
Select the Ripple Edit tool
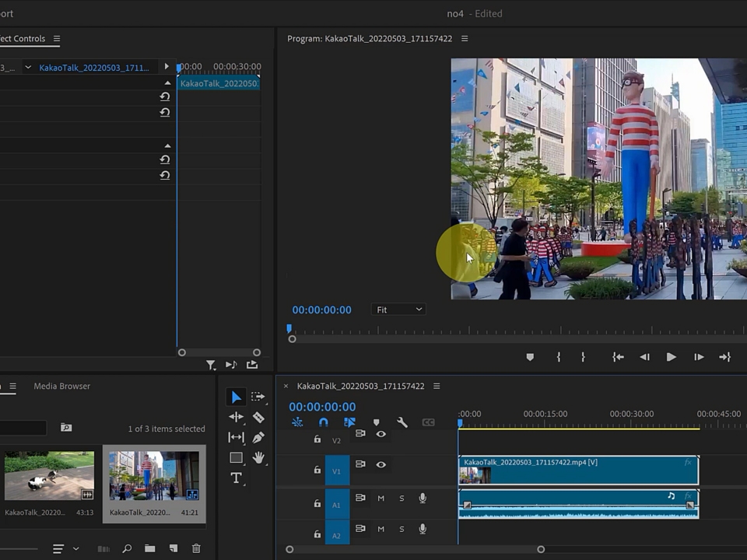(x=236, y=417)
